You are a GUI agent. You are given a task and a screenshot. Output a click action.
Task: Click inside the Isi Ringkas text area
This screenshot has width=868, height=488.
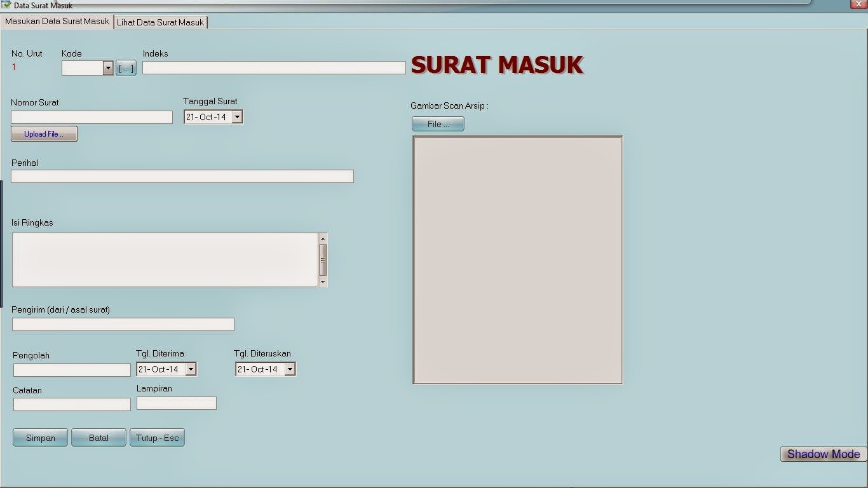[165, 260]
